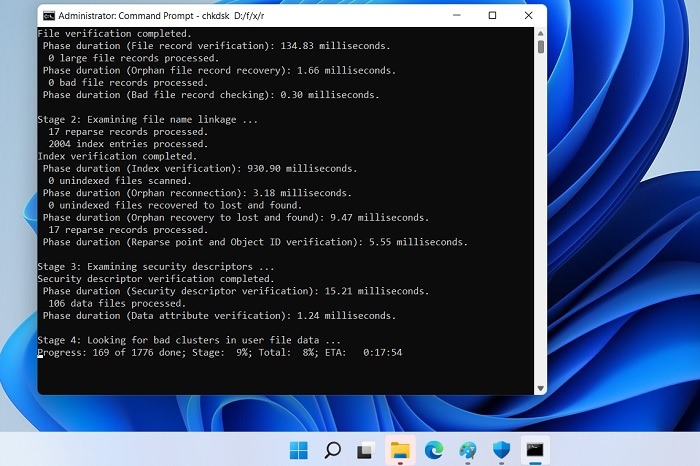Click 'Reparse point and Object ID verification' line
Screen dimensions: 700x466
point(255,242)
